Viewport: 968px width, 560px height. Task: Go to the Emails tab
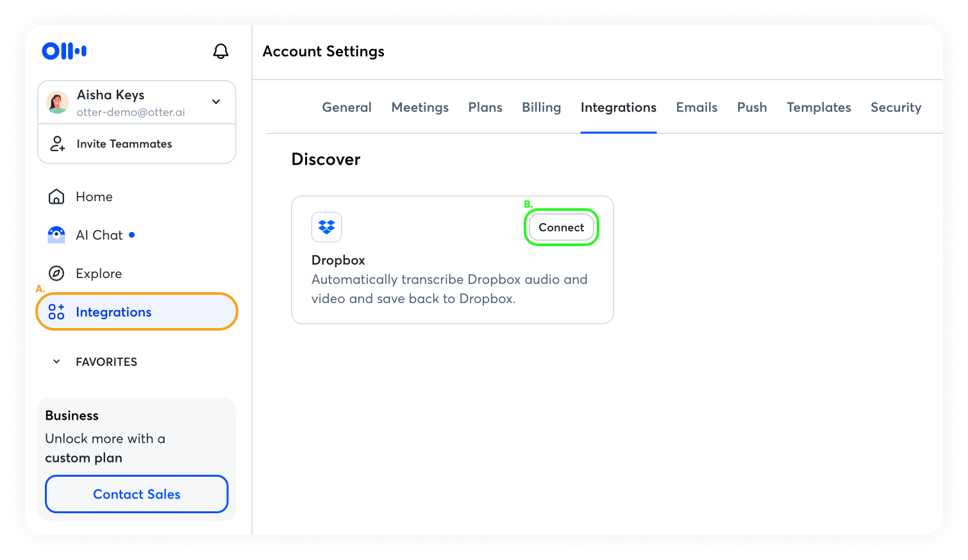click(697, 108)
